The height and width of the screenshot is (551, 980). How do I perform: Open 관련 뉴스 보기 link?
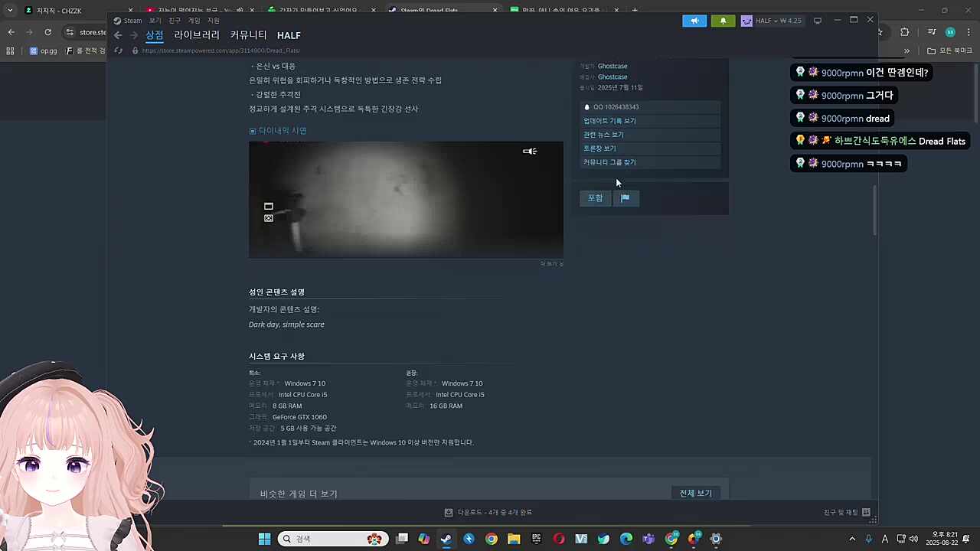point(650,135)
